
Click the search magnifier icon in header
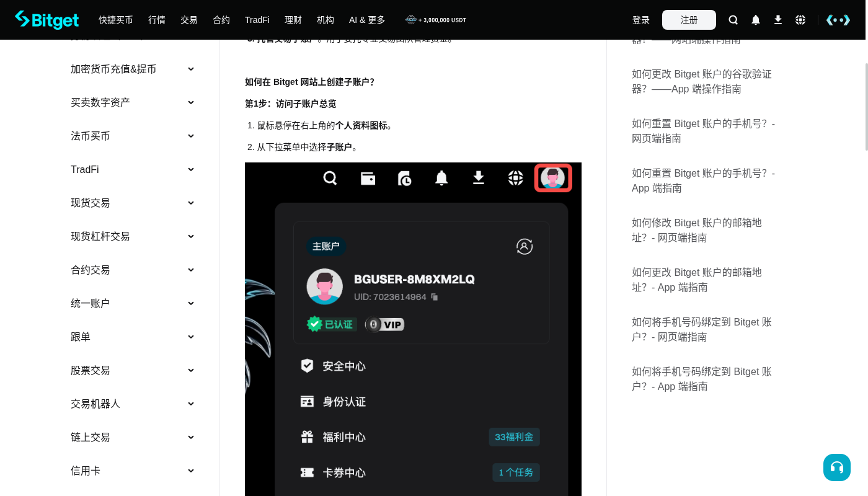tap(733, 20)
